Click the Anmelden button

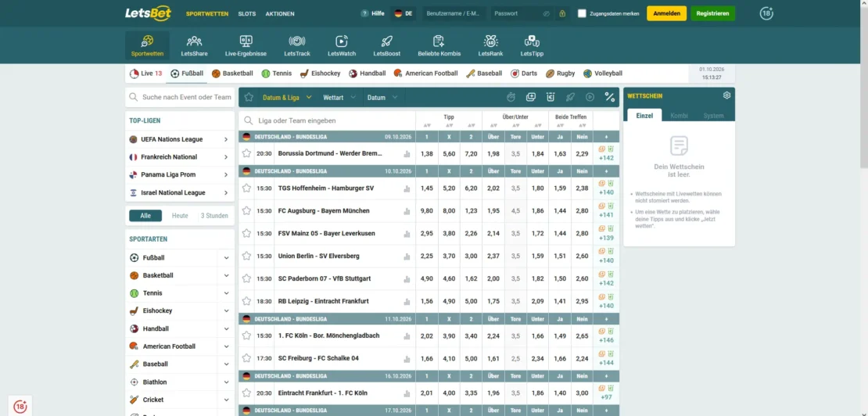(x=666, y=13)
